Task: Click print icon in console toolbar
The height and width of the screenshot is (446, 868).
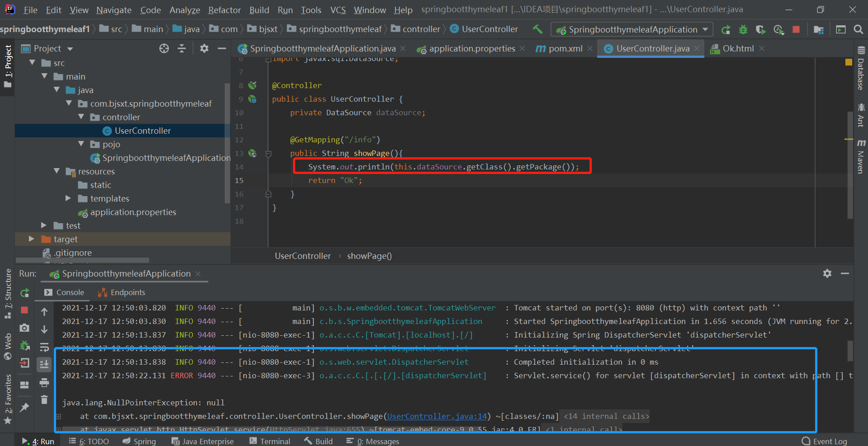Action: pyautogui.click(x=44, y=383)
